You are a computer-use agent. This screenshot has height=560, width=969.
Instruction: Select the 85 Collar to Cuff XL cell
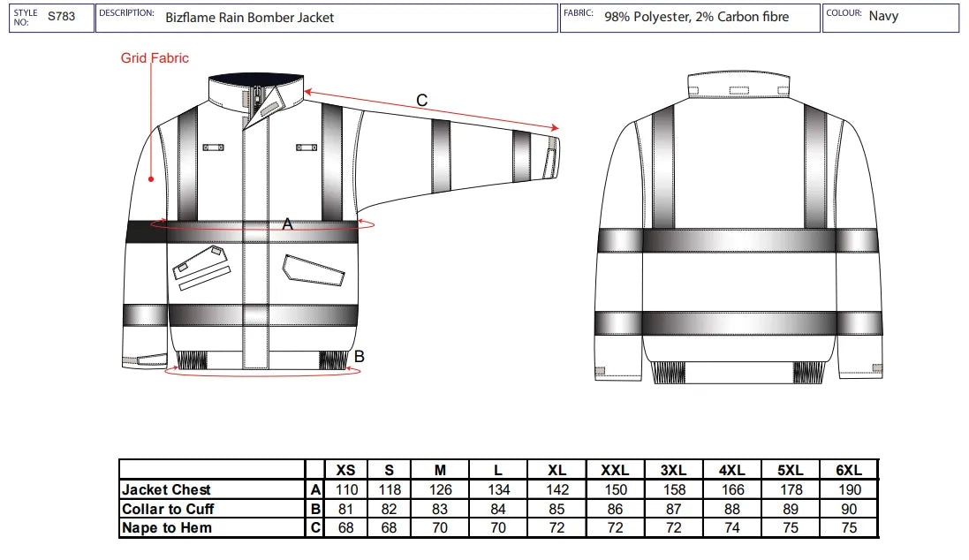click(x=556, y=509)
